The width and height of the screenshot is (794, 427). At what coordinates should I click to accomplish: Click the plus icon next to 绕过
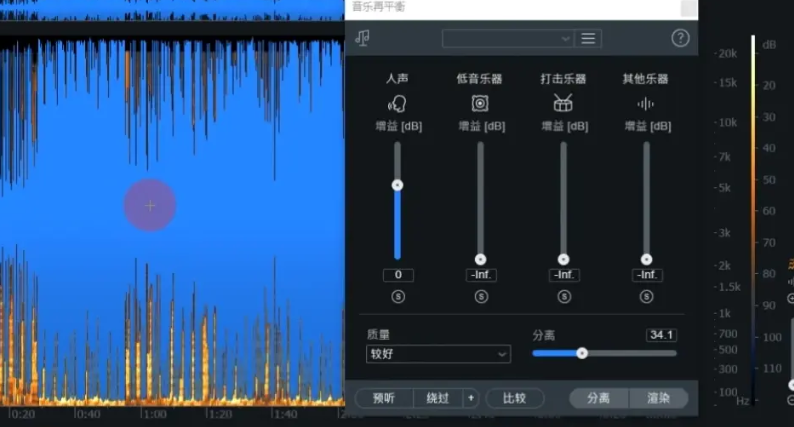(x=471, y=398)
